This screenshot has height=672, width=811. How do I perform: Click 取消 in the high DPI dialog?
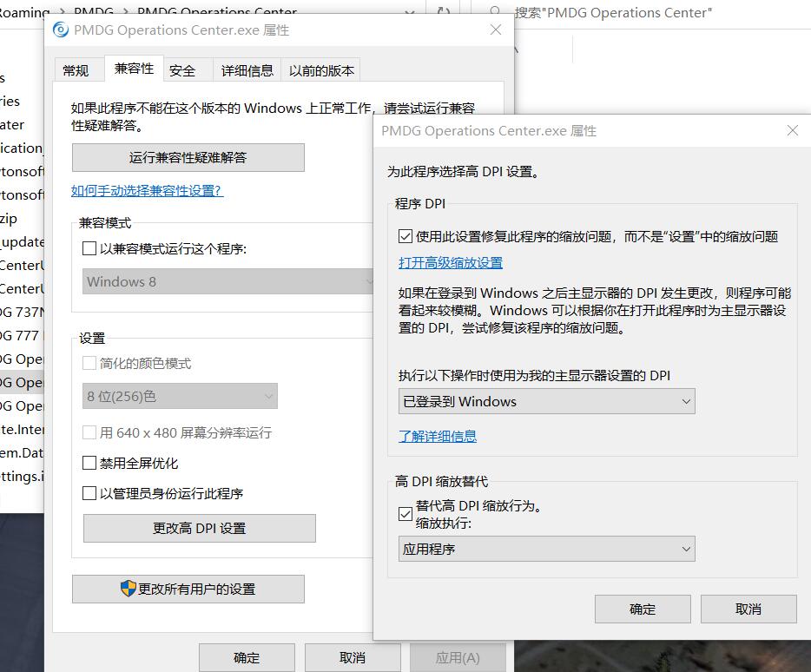748,609
